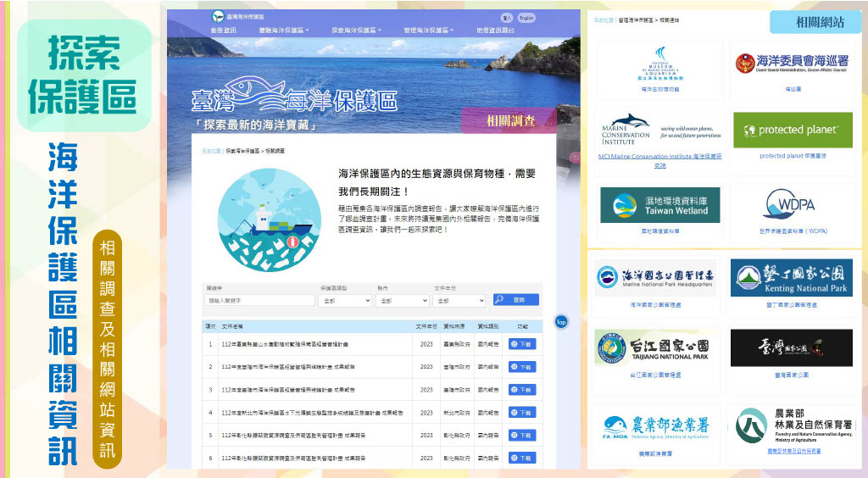
Task: Click the 海巡署 link text
Action: [793, 89]
